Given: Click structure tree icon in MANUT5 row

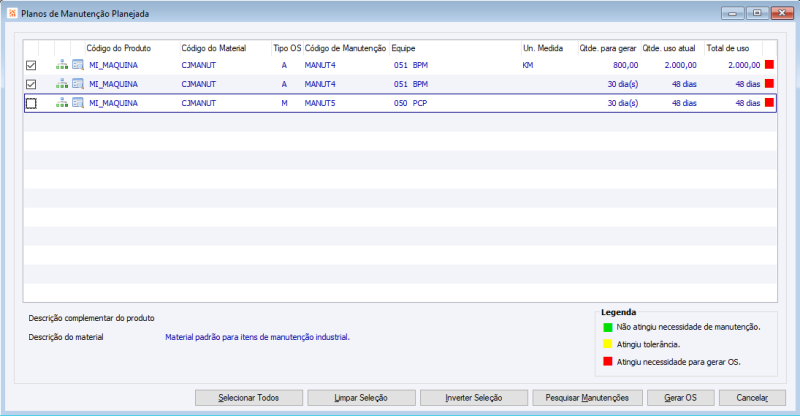Looking at the screenshot, I should 62,103.
